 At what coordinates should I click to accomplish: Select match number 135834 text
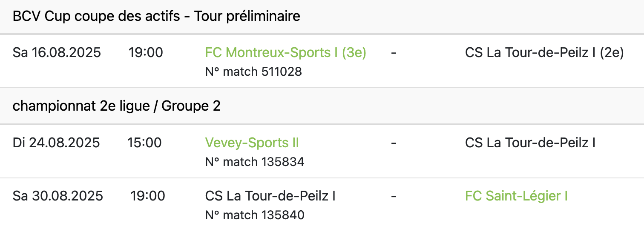pos(255,162)
